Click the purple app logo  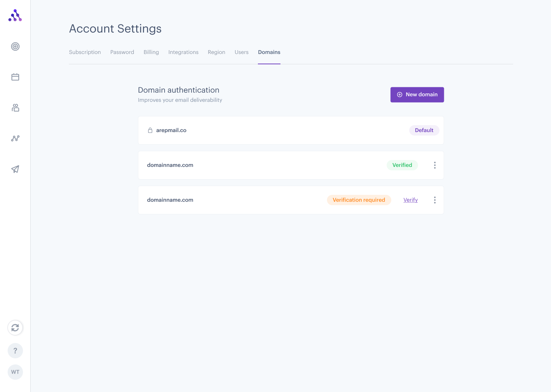click(15, 15)
